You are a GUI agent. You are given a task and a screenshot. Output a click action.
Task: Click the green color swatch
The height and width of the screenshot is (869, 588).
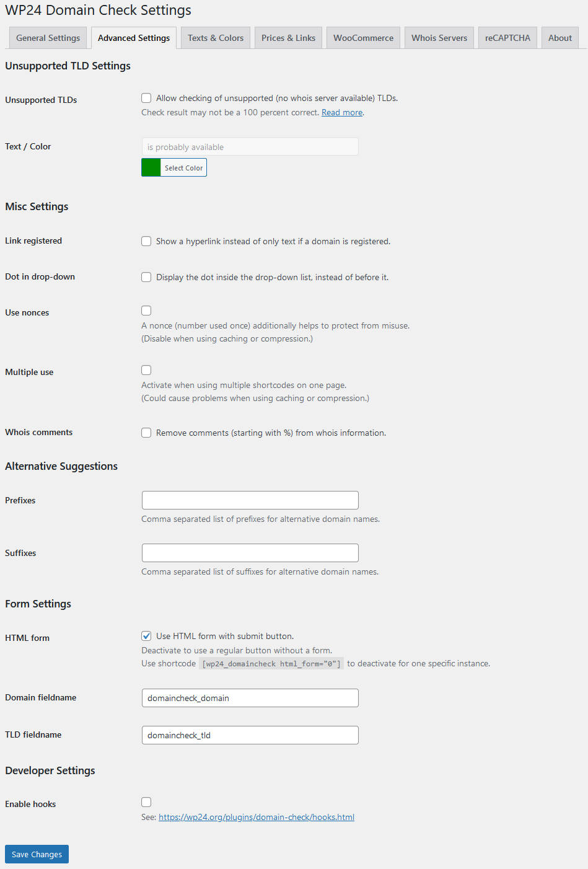[x=151, y=167]
